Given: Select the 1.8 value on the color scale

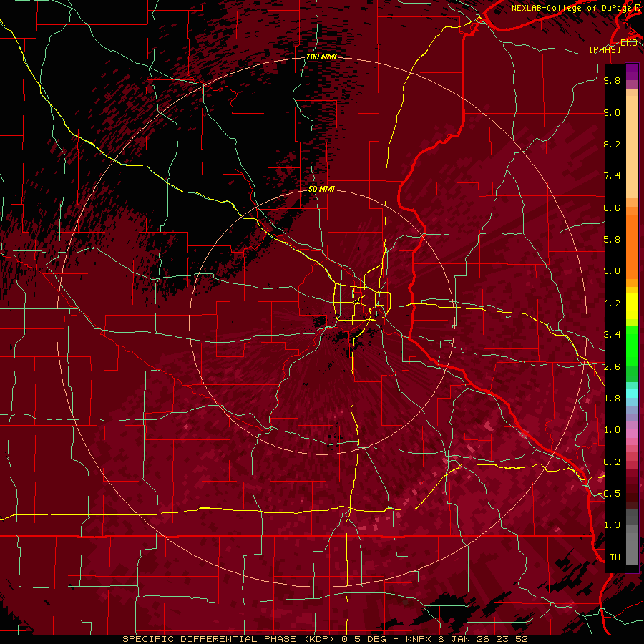Looking at the screenshot, I should click(x=612, y=399).
